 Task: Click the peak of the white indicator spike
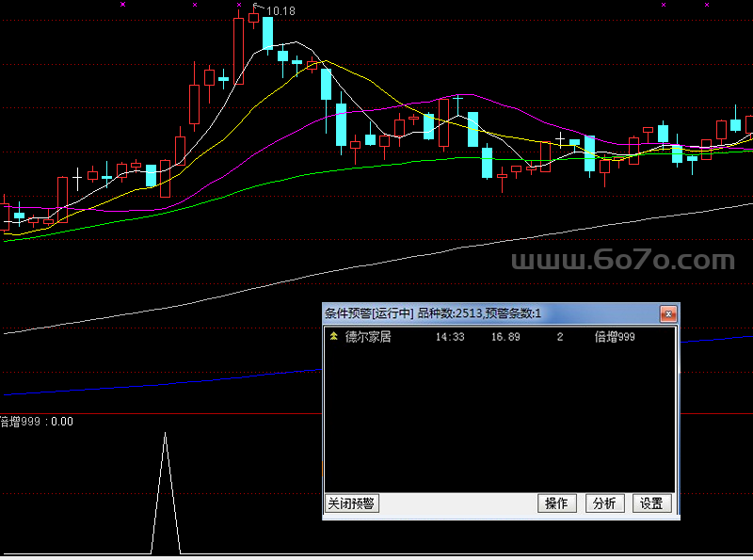pos(166,434)
